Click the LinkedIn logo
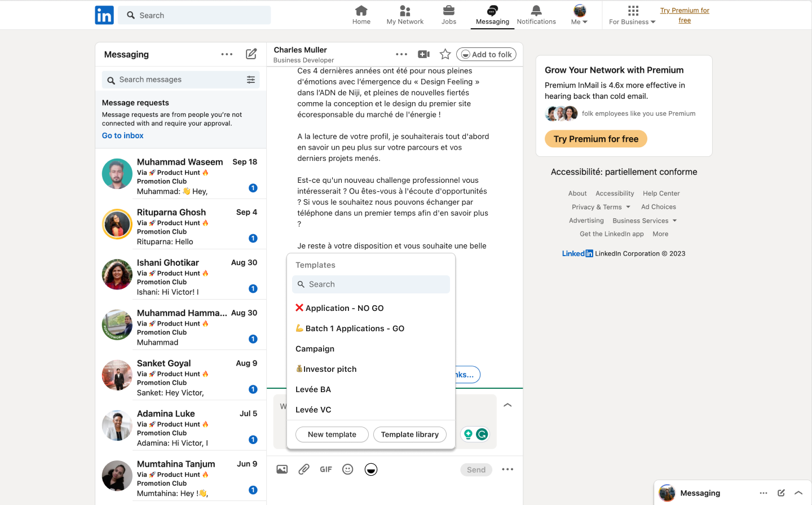812x505 pixels. coord(104,15)
